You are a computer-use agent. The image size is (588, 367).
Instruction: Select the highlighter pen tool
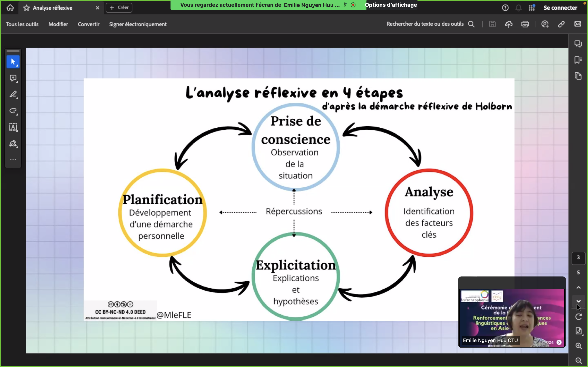(x=13, y=94)
